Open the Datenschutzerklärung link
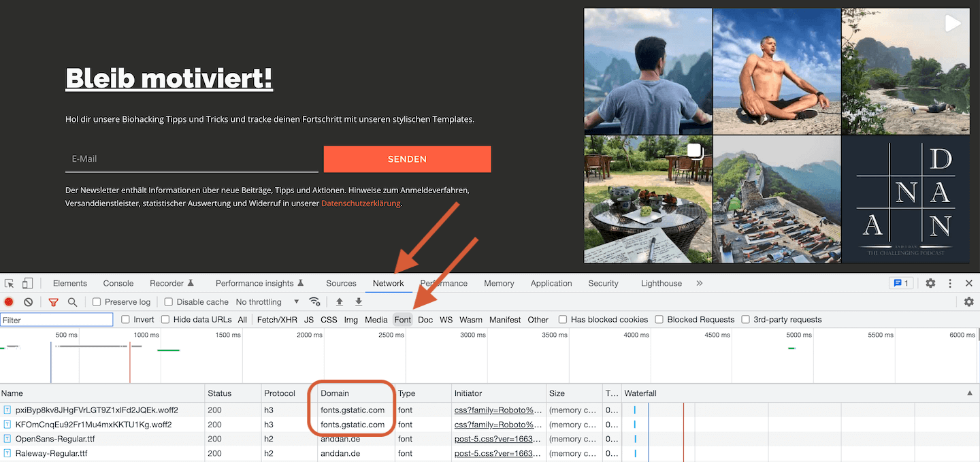 361,203
